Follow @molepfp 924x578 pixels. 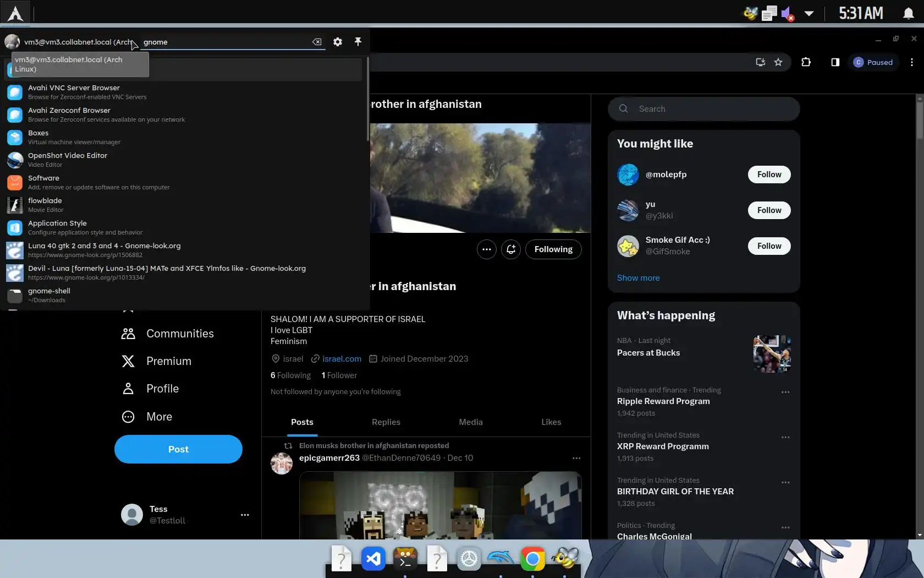click(769, 175)
